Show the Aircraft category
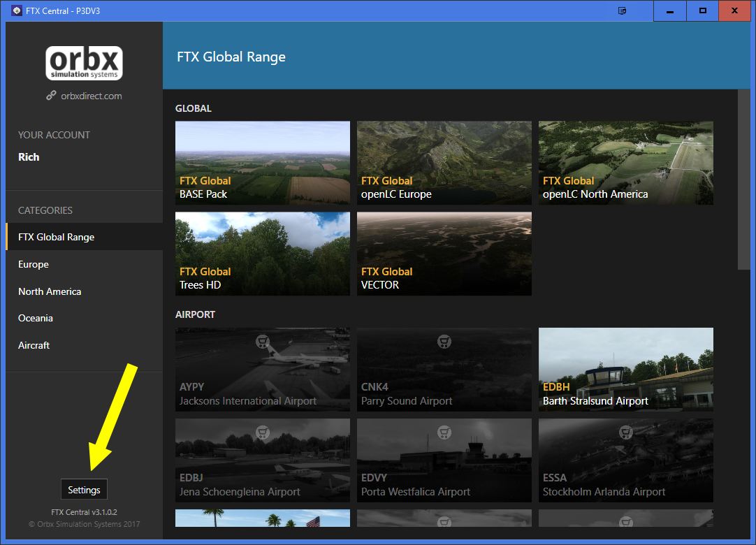This screenshot has height=545, width=756. click(85, 345)
